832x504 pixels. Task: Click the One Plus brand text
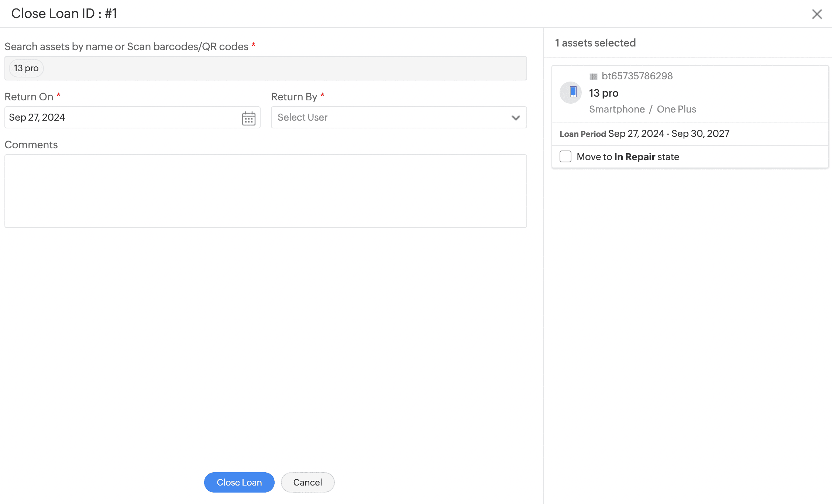coord(676,109)
